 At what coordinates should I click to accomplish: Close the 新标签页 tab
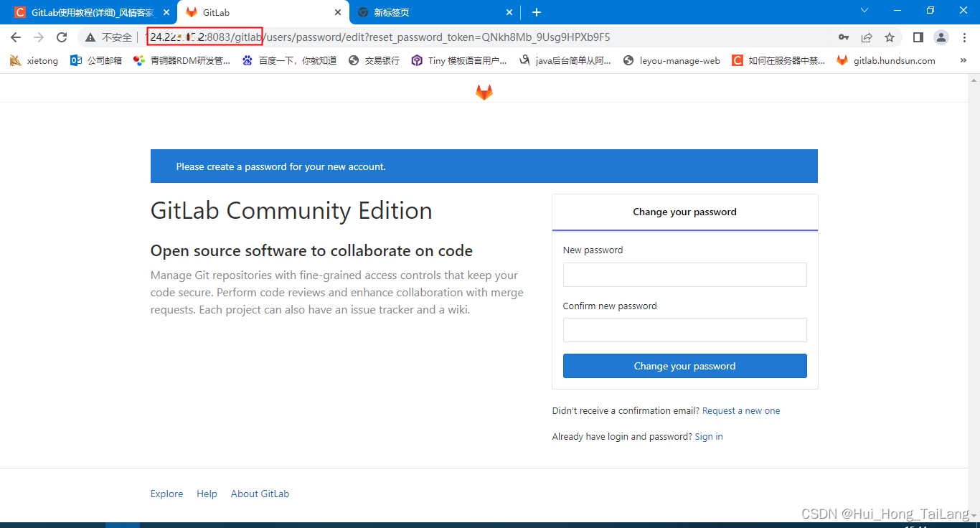(x=510, y=12)
